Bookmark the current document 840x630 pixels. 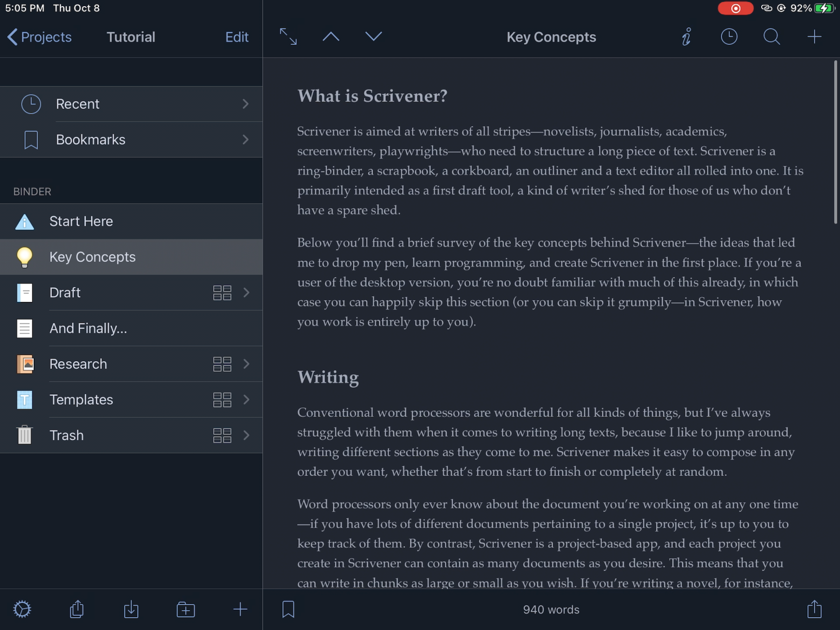(288, 609)
